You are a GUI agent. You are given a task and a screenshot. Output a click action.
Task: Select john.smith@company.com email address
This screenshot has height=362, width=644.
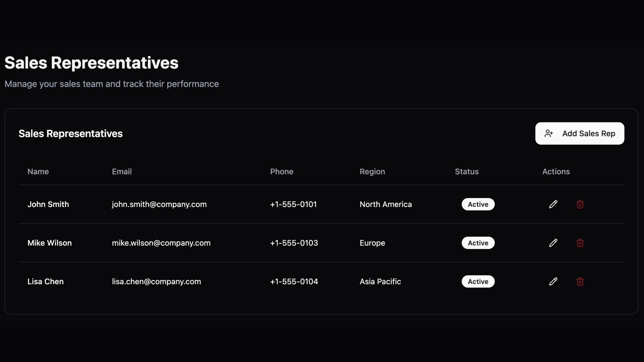pos(159,204)
